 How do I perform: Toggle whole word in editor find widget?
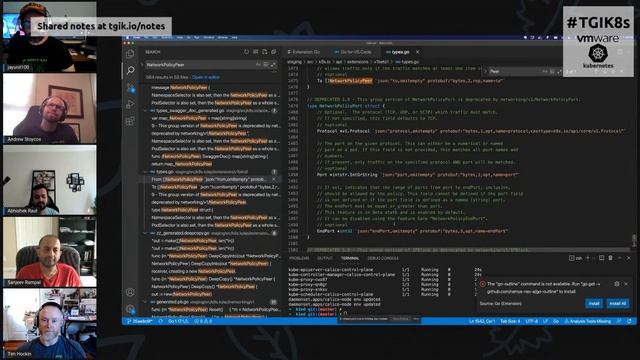click(552, 71)
